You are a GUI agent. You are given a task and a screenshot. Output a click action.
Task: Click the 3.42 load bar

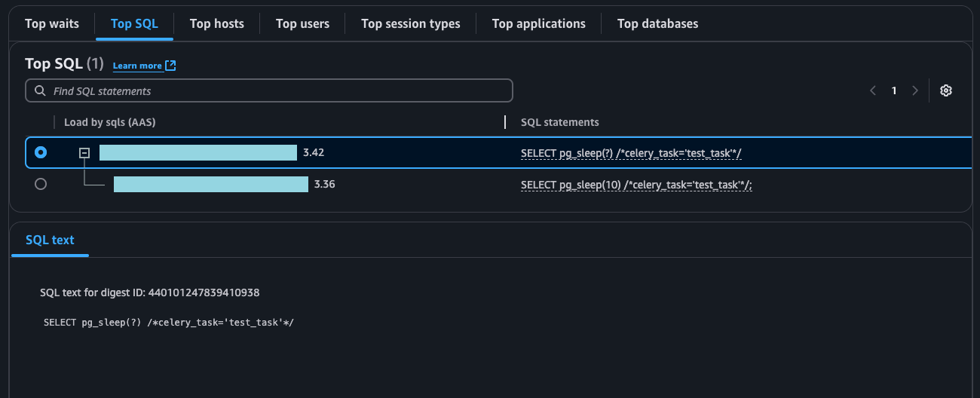point(198,153)
